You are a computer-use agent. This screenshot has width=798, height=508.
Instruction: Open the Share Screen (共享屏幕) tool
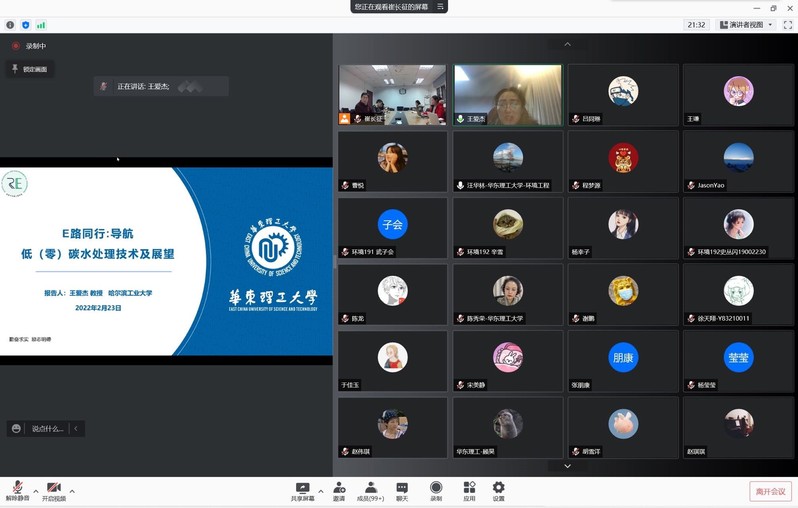[302, 490]
